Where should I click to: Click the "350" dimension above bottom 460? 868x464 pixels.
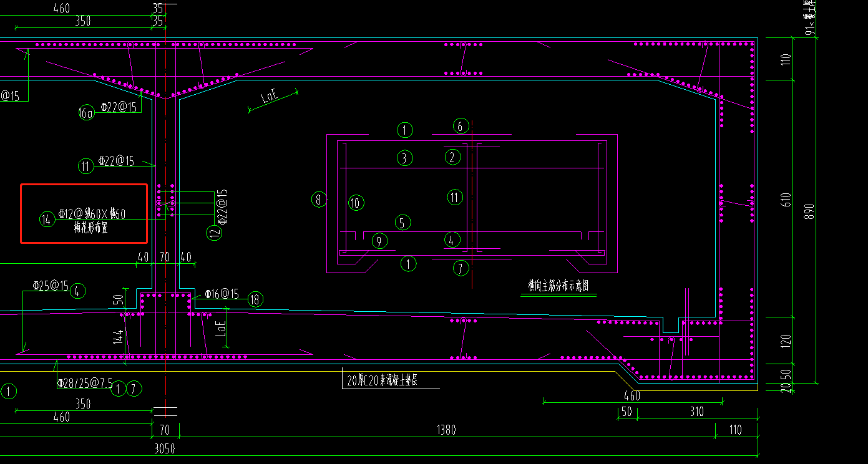(x=82, y=404)
